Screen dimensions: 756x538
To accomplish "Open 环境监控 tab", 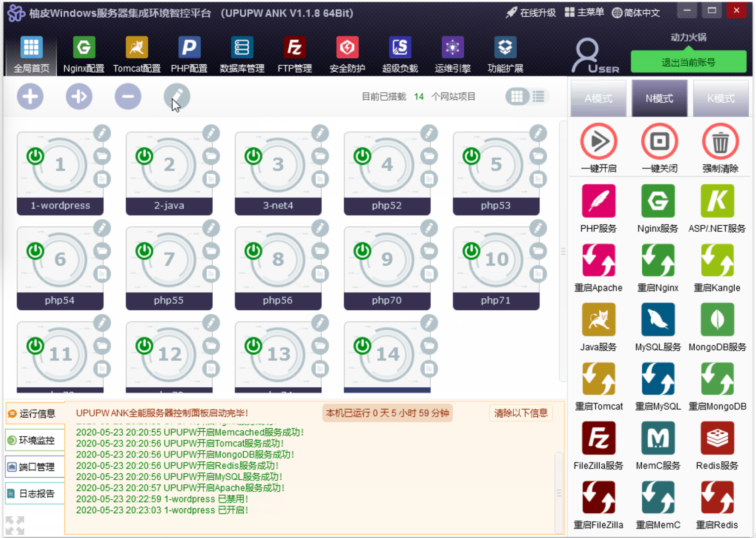I will (x=35, y=440).
